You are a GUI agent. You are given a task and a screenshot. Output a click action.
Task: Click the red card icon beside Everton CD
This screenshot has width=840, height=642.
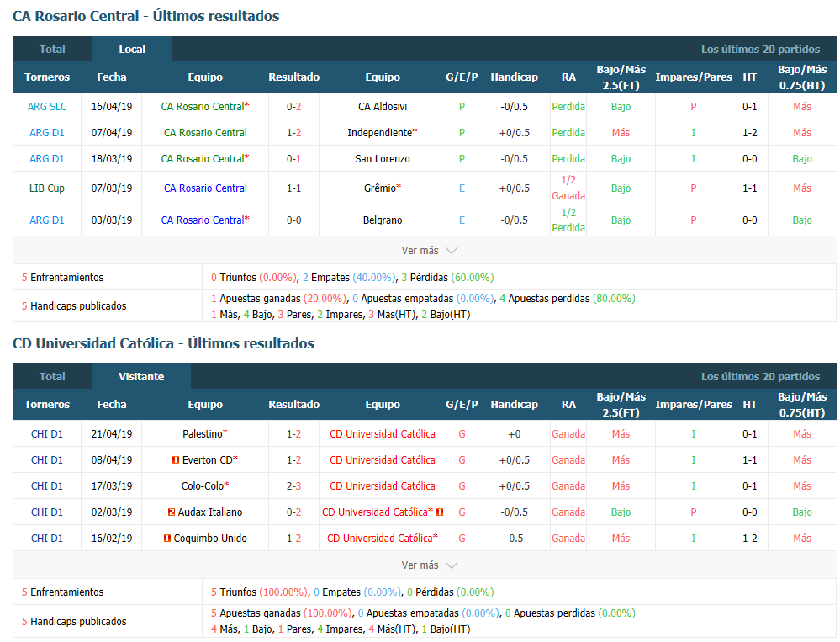[175, 459]
